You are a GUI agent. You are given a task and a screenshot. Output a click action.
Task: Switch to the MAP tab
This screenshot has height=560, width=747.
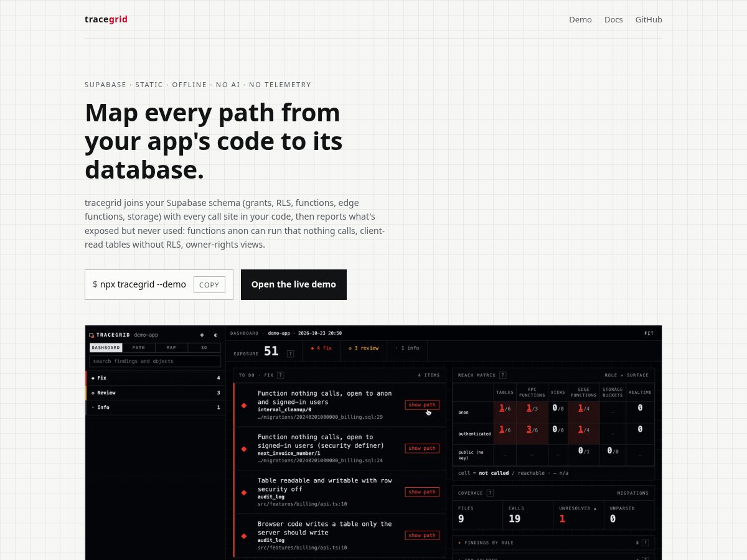(171, 348)
